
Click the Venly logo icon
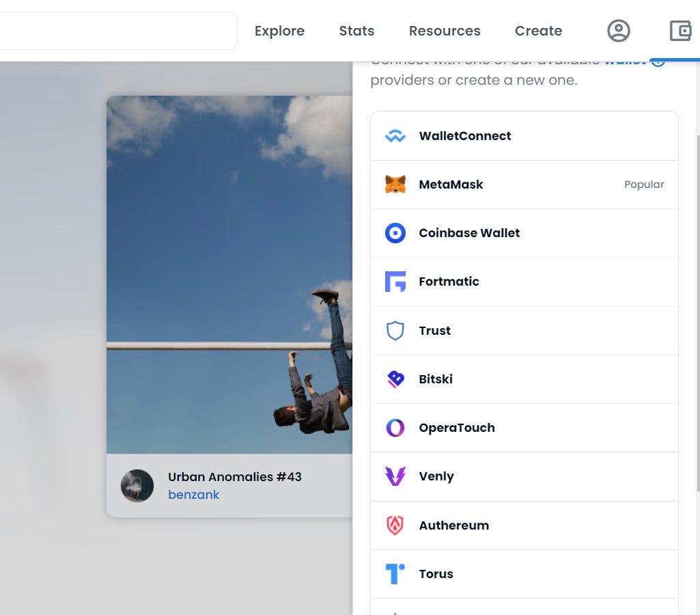click(395, 476)
